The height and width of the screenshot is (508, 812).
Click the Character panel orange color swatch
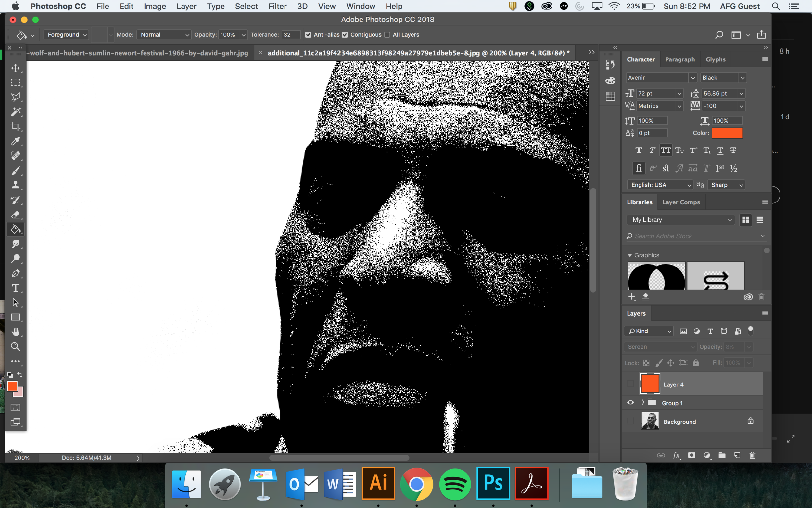pyautogui.click(x=727, y=133)
